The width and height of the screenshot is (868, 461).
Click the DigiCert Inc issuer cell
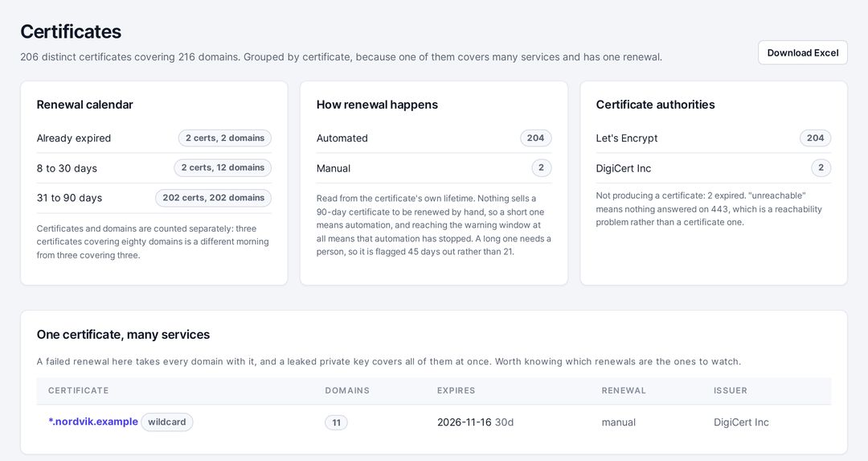click(x=741, y=422)
